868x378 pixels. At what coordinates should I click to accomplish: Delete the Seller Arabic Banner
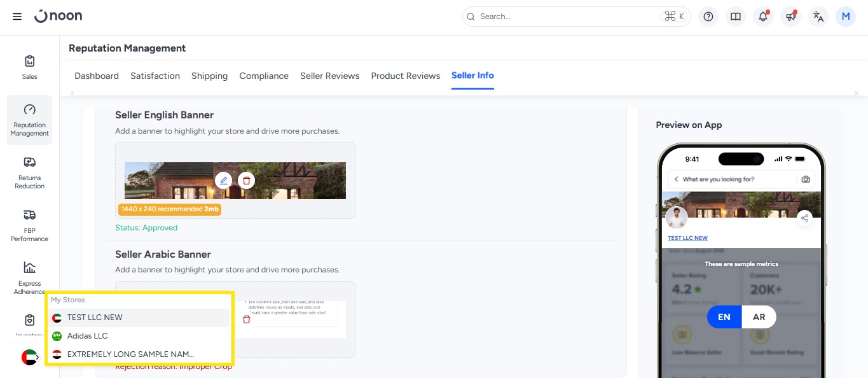coord(246,319)
